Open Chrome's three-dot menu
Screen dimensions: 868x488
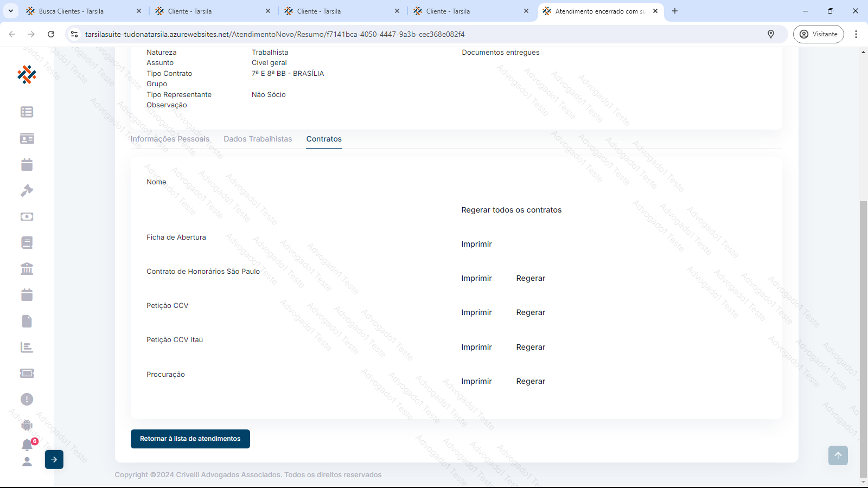tap(856, 34)
